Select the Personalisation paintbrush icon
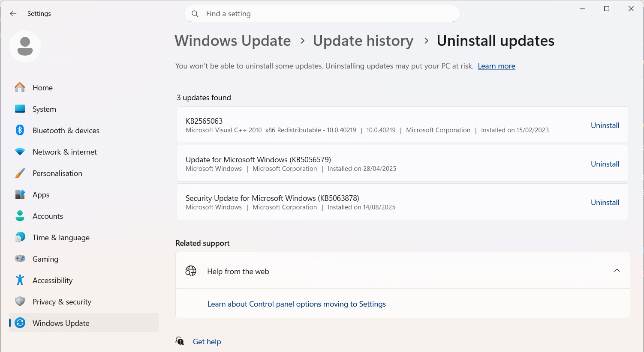This screenshot has width=644, height=352. (x=20, y=173)
